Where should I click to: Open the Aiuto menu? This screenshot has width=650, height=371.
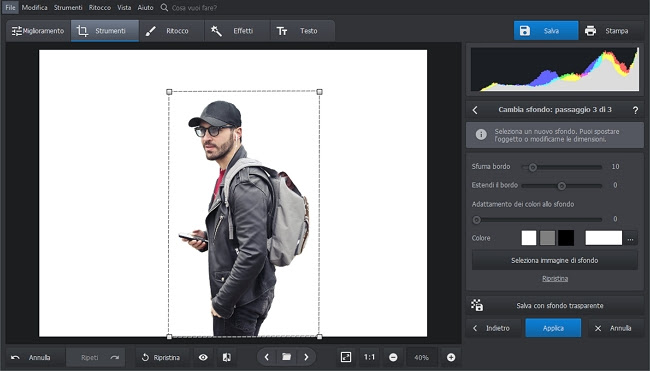tap(146, 7)
